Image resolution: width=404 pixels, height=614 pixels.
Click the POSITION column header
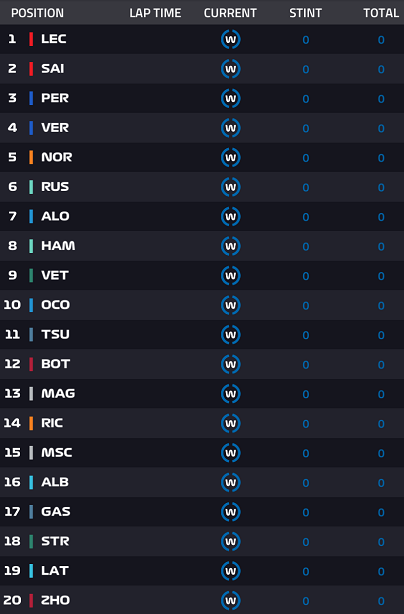point(37,13)
